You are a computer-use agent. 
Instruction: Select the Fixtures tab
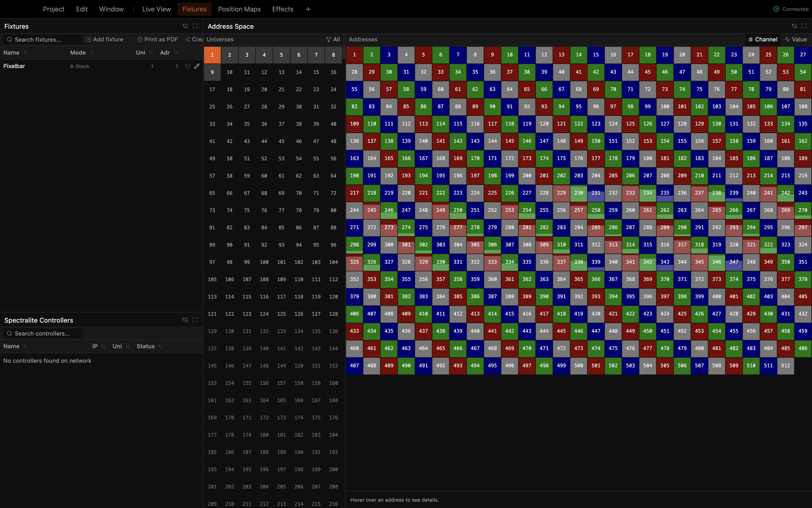(x=194, y=9)
